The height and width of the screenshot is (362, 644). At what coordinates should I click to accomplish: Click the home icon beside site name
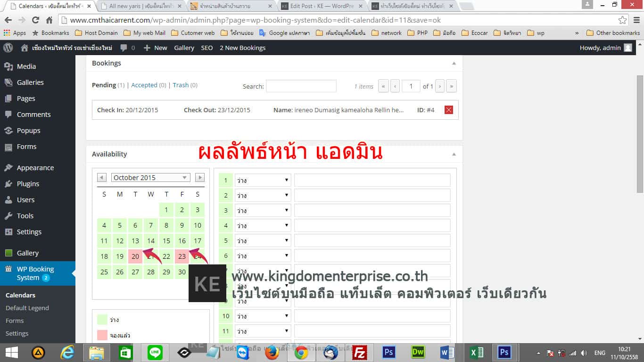point(25,48)
